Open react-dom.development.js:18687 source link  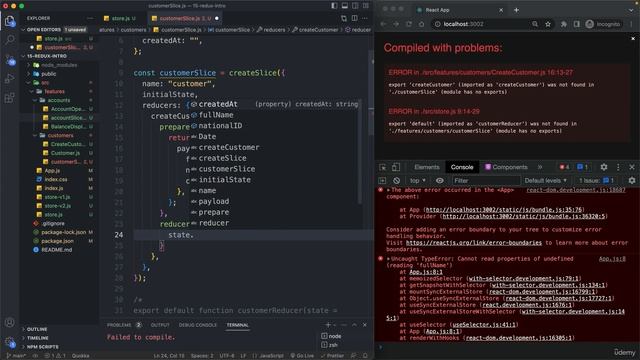[576, 190]
